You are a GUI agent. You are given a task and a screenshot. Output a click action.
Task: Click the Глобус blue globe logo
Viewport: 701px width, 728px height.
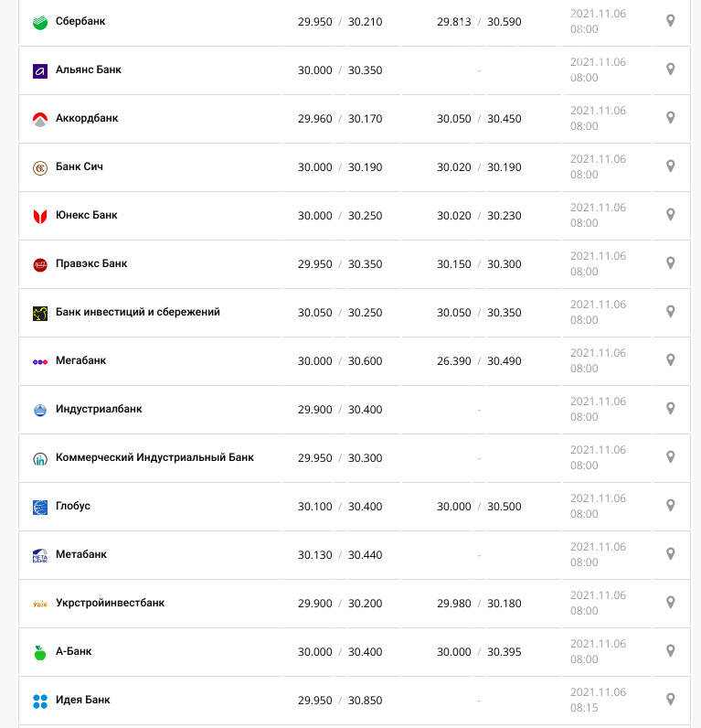[40, 507]
